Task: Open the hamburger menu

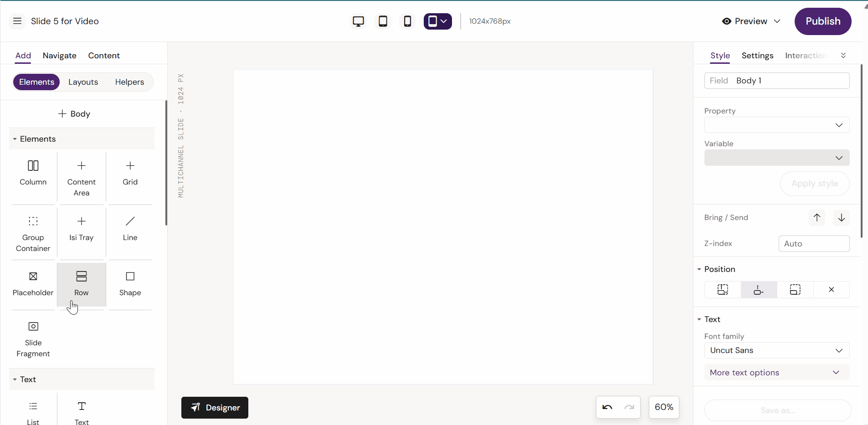Action: click(17, 21)
